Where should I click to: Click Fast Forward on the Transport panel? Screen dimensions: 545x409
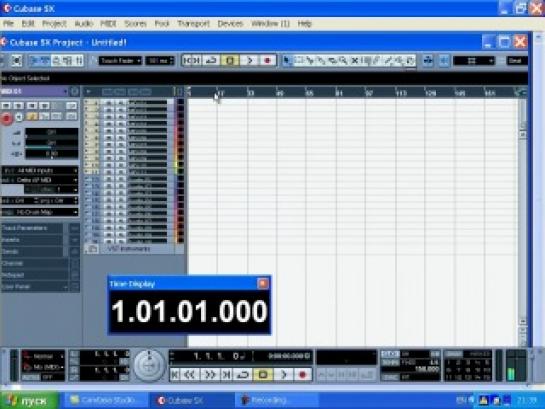[209, 375]
